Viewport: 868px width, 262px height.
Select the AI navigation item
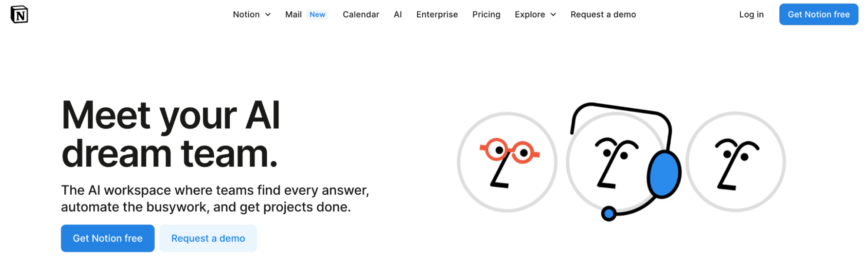398,14
